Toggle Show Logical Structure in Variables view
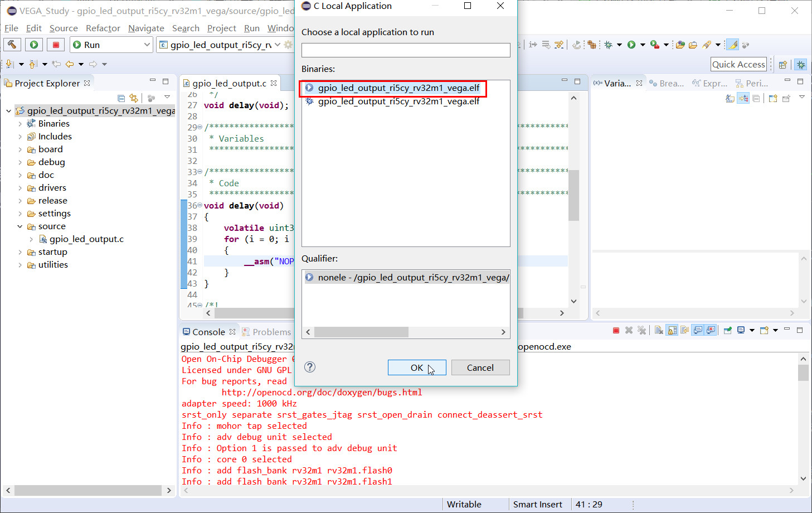This screenshot has width=812, height=513. 743,99
